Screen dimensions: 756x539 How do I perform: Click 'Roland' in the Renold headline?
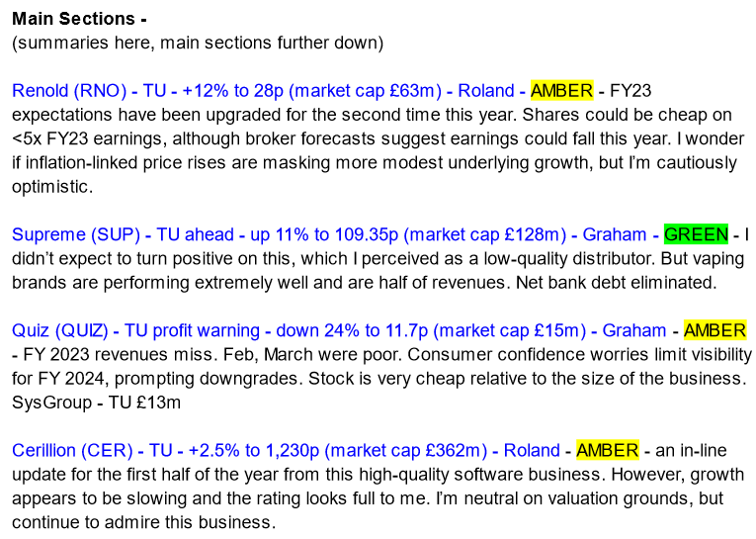pos(486,91)
